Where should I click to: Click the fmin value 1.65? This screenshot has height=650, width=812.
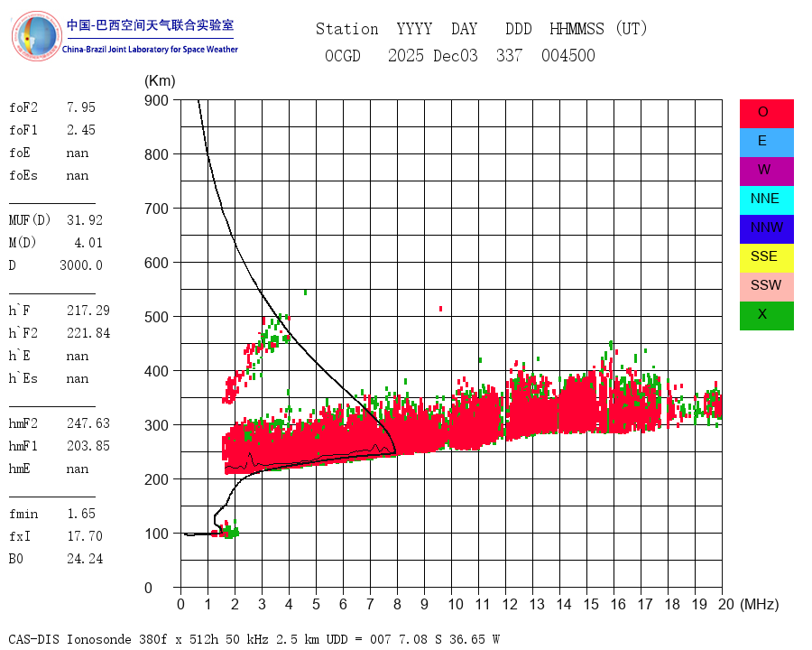(x=81, y=514)
